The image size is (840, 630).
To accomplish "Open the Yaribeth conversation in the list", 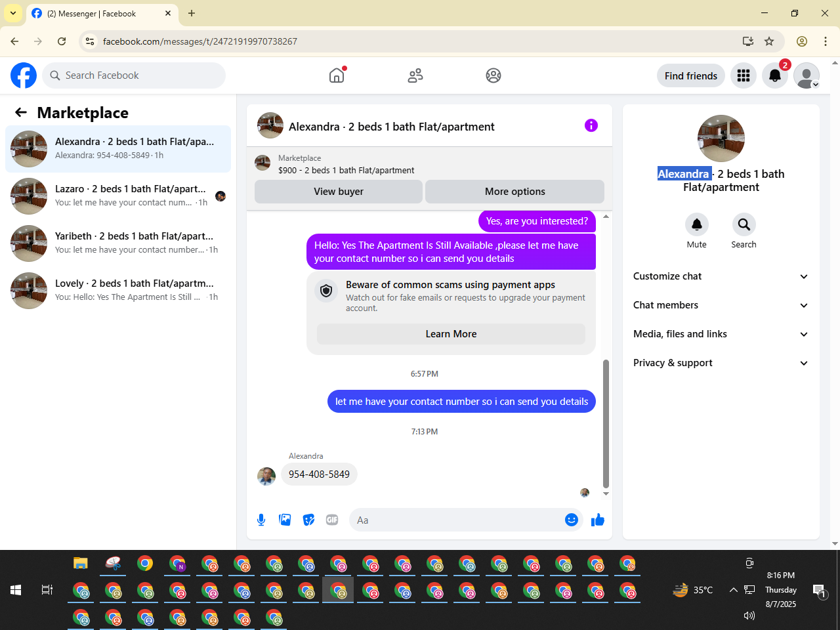I will (118, 243).
